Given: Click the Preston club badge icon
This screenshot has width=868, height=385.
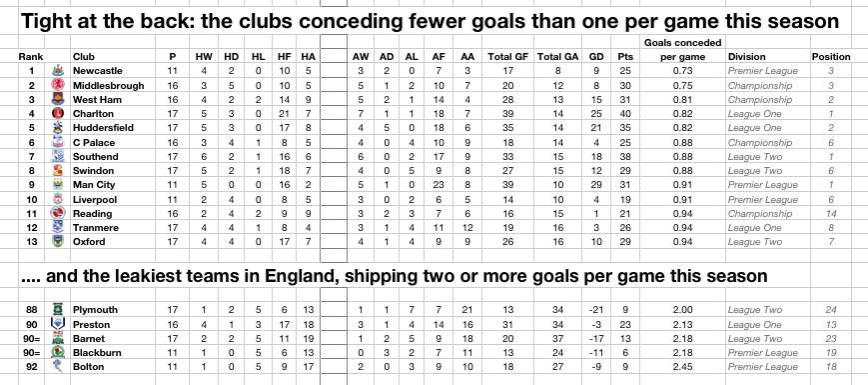Looking at the screenshot, I should (x=57, y=324).
